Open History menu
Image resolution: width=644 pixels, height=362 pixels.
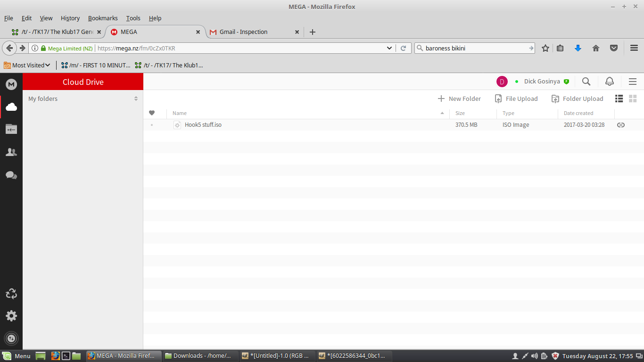70,18
